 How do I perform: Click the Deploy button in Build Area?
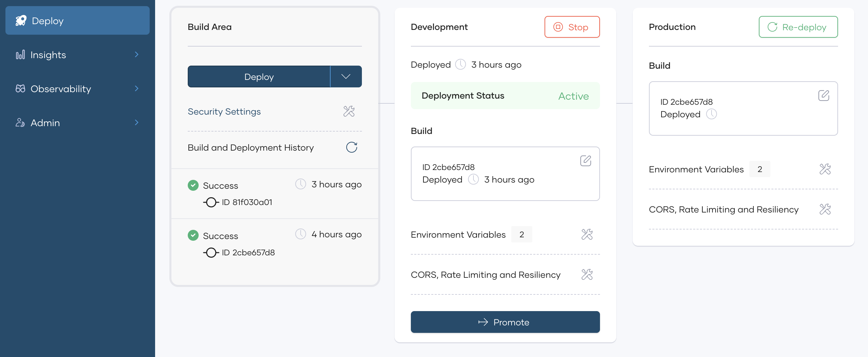(259, 76)
